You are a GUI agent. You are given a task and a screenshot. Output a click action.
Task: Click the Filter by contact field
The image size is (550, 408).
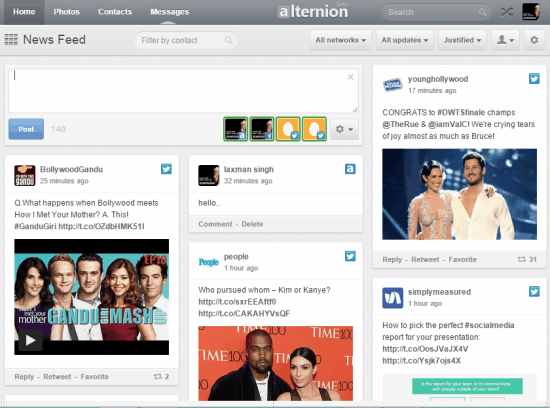click(x=186, y=40)
